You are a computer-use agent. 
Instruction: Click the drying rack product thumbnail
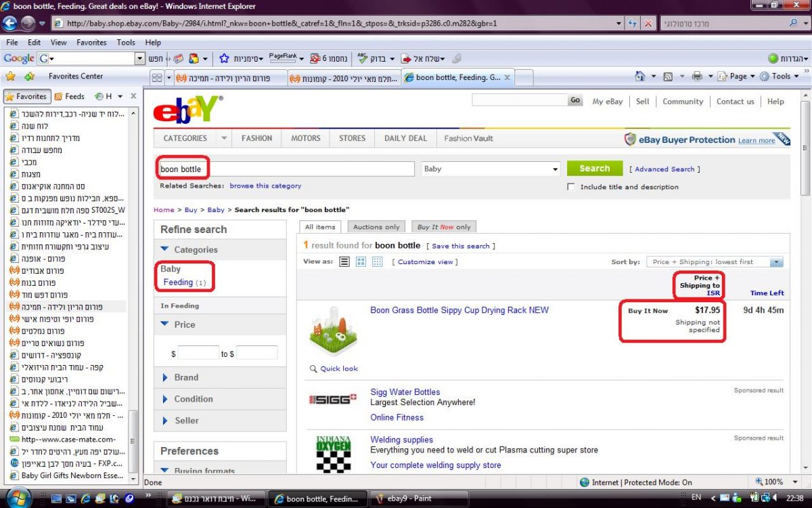point(334,333)
